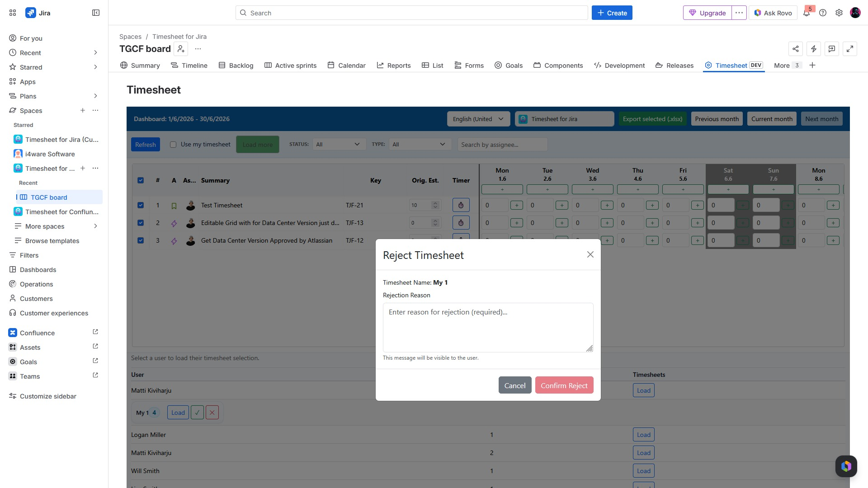Viewport: 868px width, 488px height.
Task: Open the automation lightning bolt icon
Action: tap(814, 49)
